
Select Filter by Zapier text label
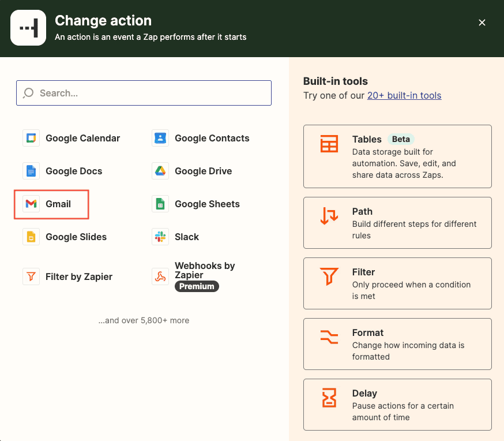(x=79, y=276)
